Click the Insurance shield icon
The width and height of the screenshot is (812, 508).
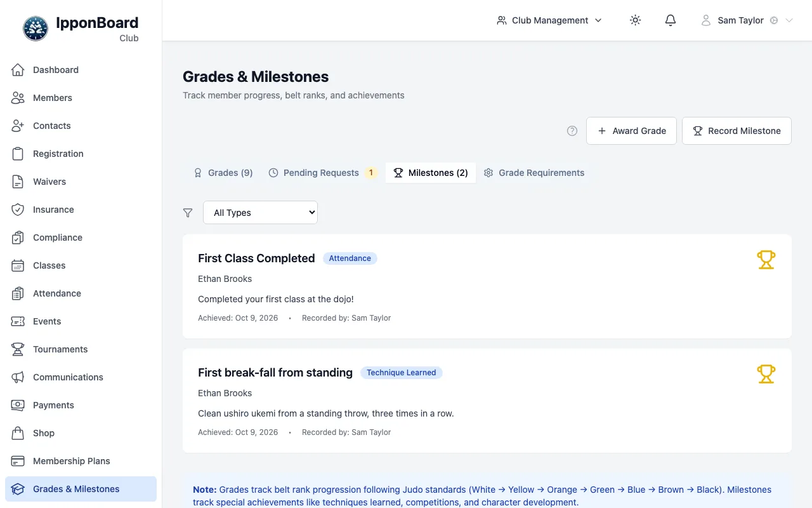[x=18, y=210]
